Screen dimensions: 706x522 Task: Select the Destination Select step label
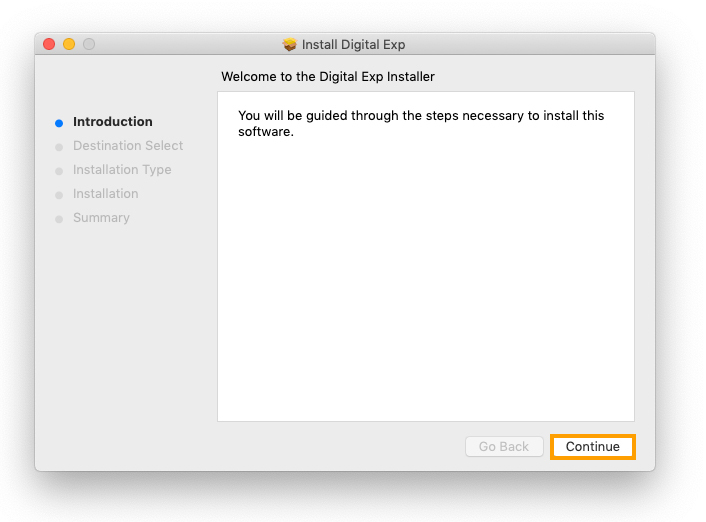coord(128,146)
